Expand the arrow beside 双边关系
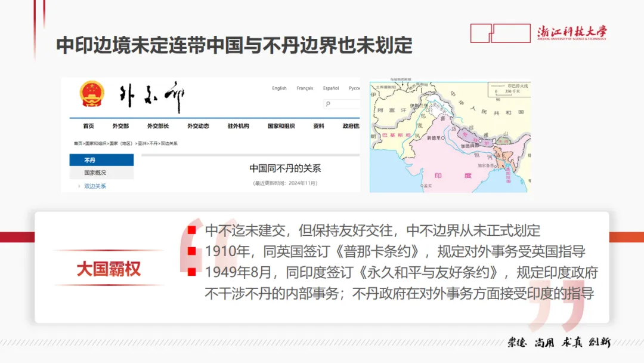The width and height of the screenshot is (644, 363). coord(79,186)
